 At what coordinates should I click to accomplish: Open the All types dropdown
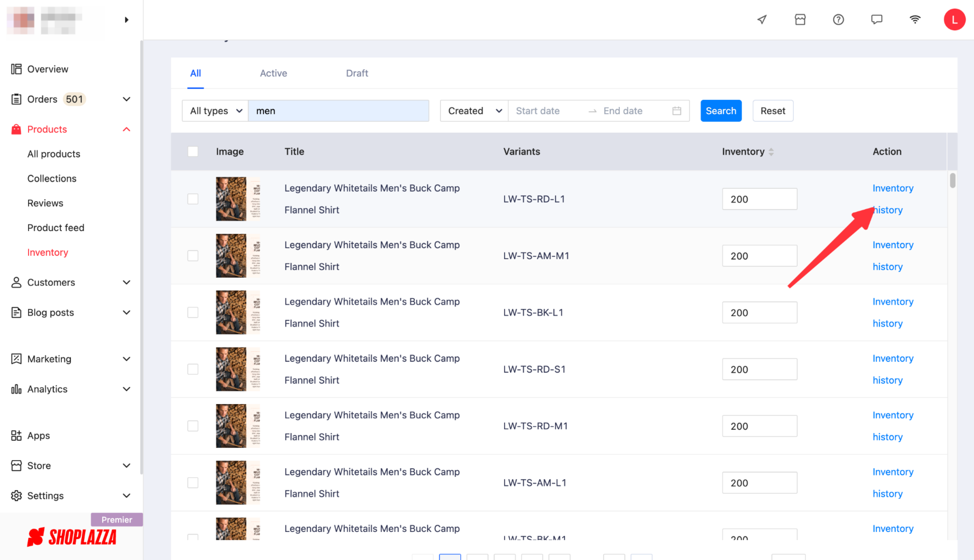click(215, 111)
